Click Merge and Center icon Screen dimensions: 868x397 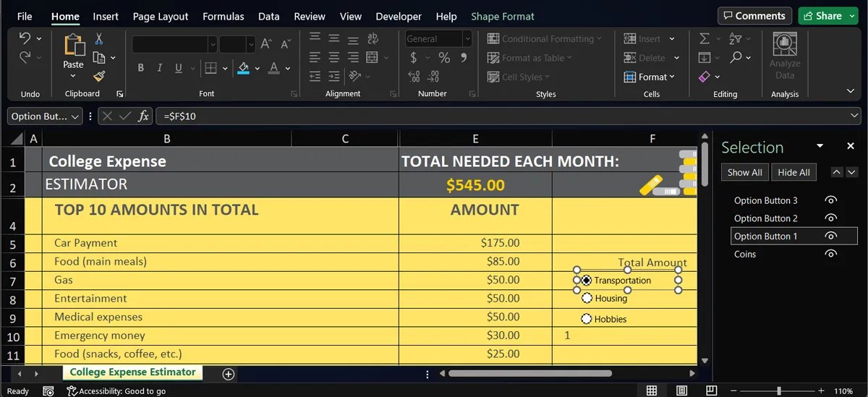[372, 57]
